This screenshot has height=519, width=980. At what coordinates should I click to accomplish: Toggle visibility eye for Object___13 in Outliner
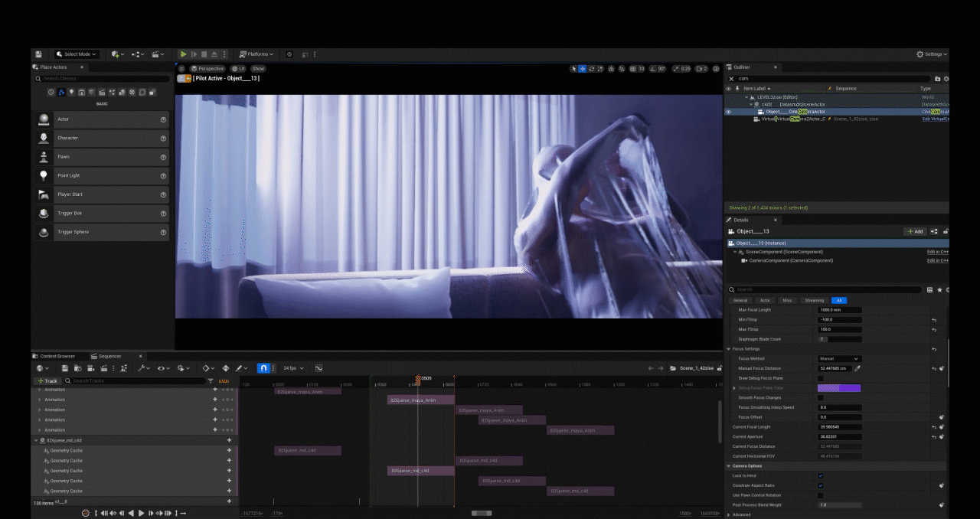(x=728, y=112)
